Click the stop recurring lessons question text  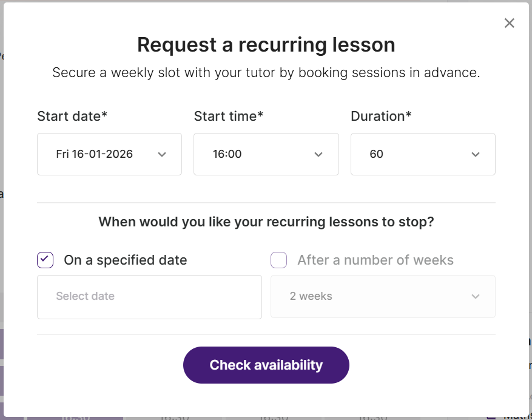(x=266, y=222)
